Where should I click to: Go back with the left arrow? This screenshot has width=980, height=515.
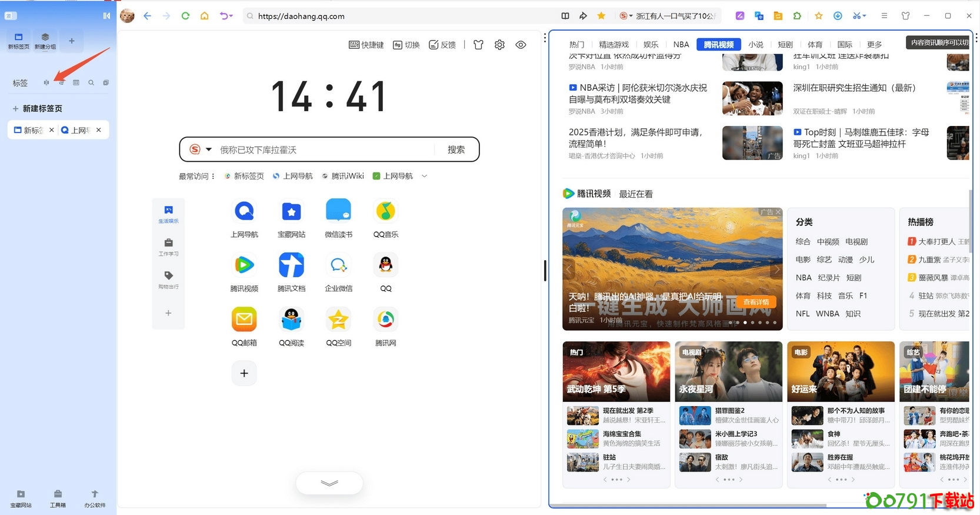click(147, 16)
